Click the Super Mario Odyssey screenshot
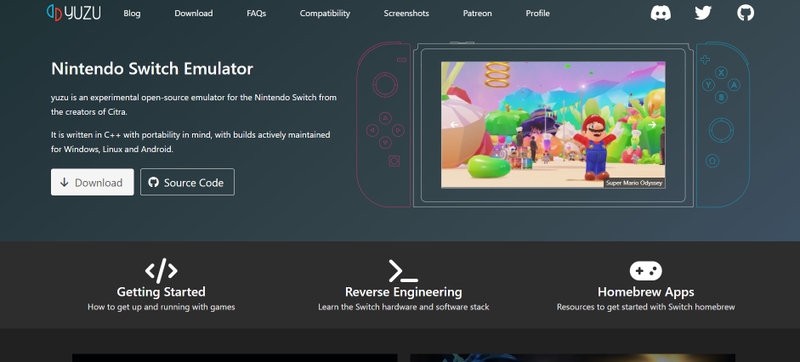Screen dimensions: 800x362 (553, 124)
